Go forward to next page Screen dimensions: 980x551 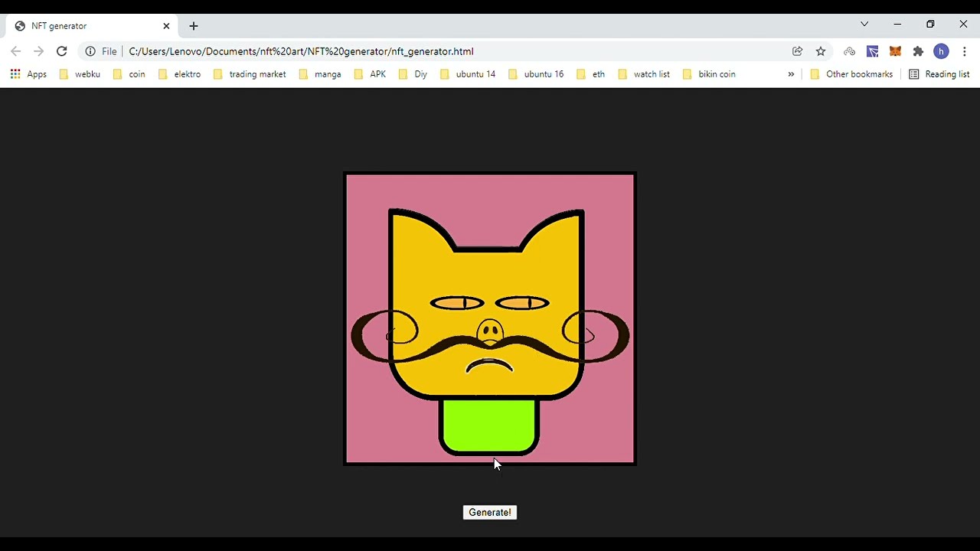39,51
